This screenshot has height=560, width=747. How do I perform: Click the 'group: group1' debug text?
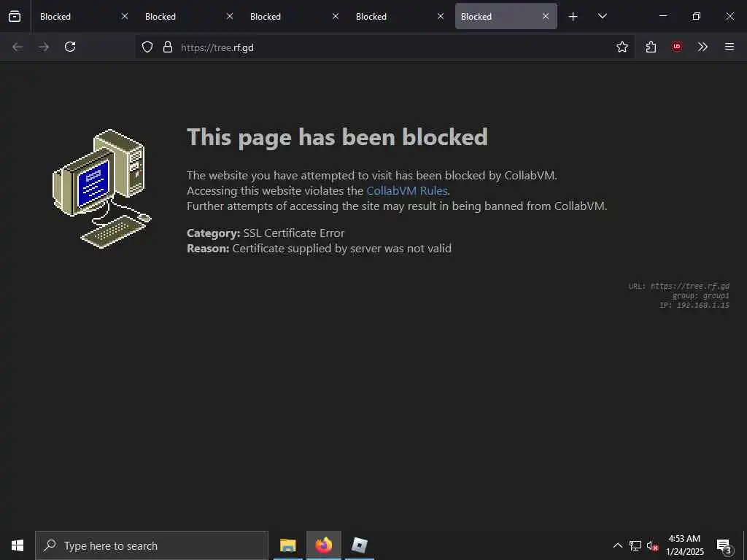[x=700, y=296]
